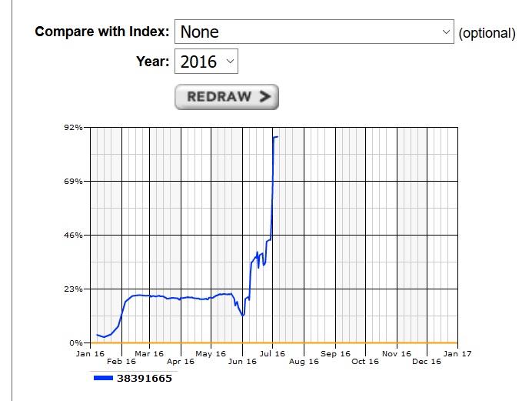The image size is (532, 401).
Task: Click the 23% y-axis label
Action: [x=73, y=289]
